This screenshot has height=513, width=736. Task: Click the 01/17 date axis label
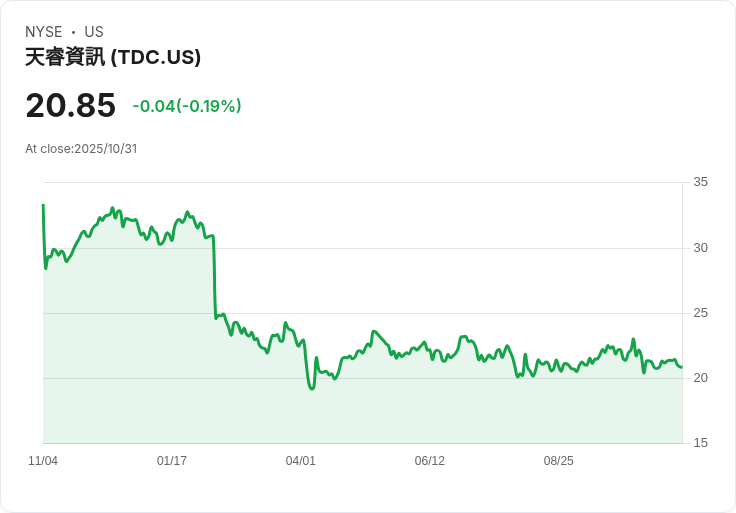(172, 461)
